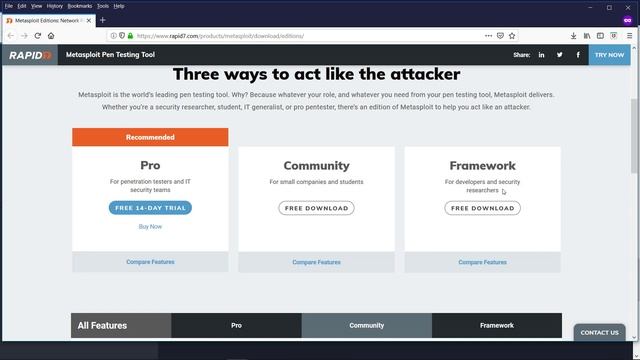
Task: Open the View menu
Action: tap(36, 6)
